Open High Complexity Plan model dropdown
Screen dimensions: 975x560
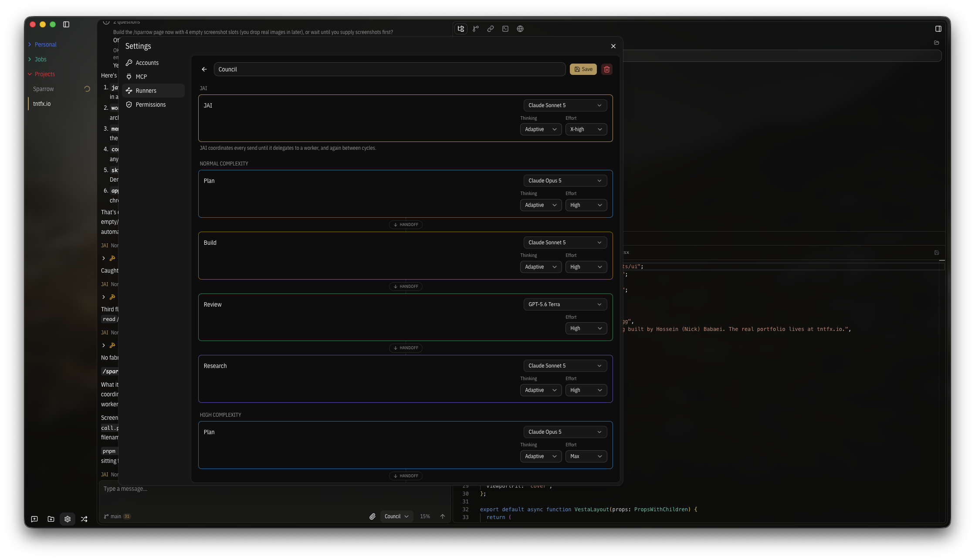(565, 432)
